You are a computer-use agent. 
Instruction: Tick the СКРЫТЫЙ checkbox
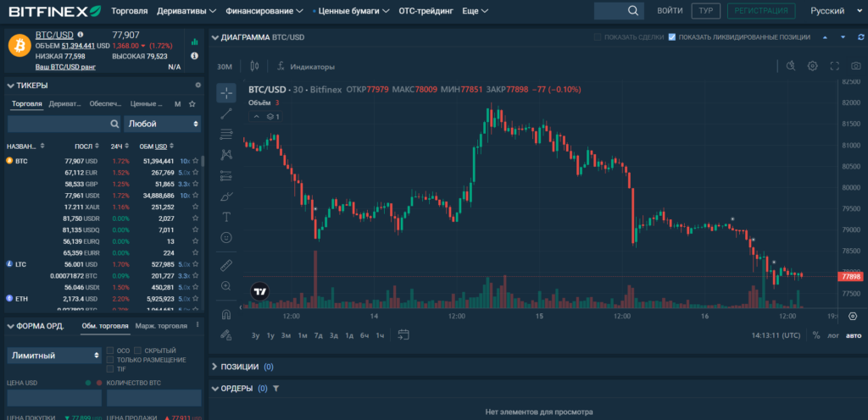click(138, 351)
